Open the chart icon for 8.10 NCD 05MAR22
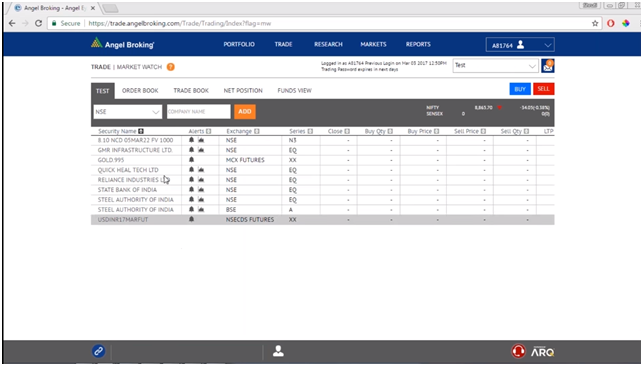 tap(201, 140)
